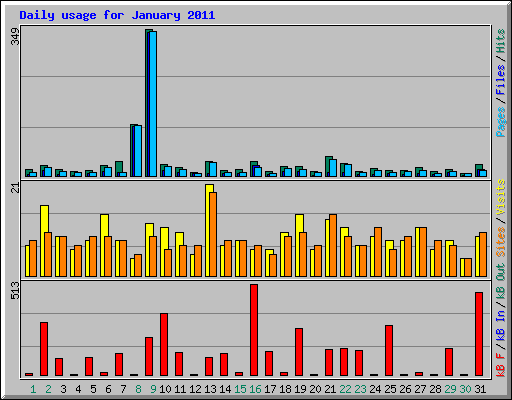Image resolution: width=512 pixels, height=400 pixels.
Task: Click day label "17" on the x-axis
Action: pyautogui.click(x=270, y=389)
